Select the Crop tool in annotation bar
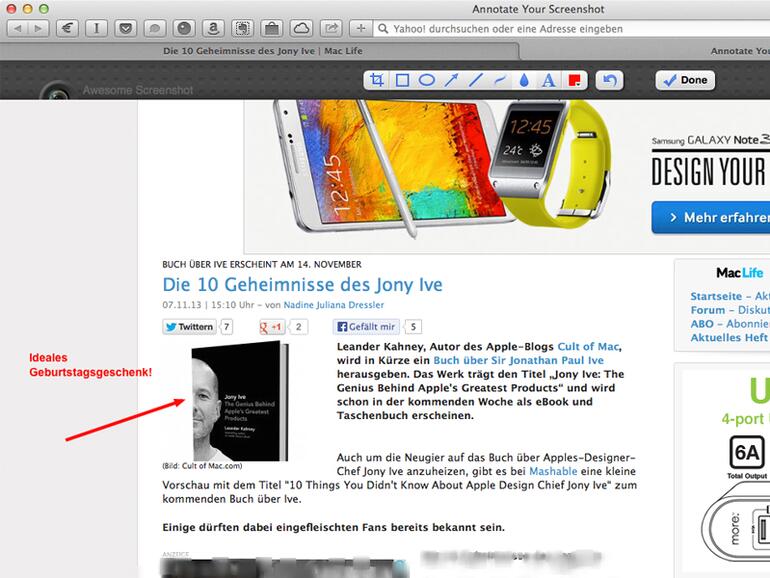770x578 pixels. coord(377,80)
